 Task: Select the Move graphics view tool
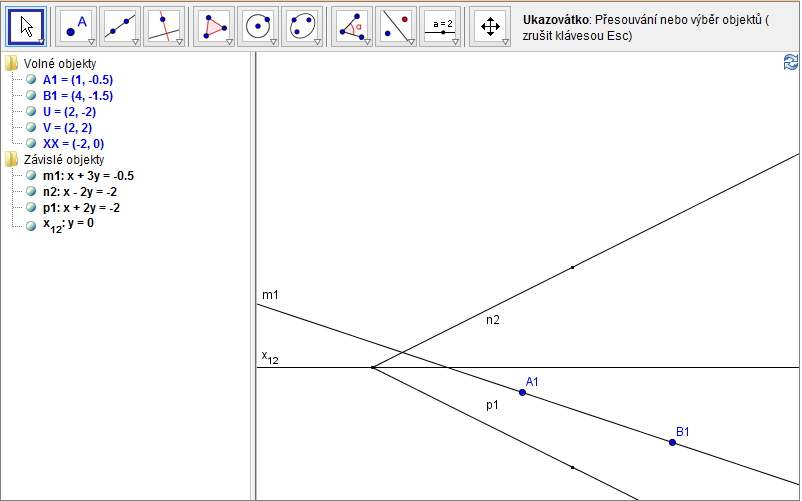click(490, 26)
